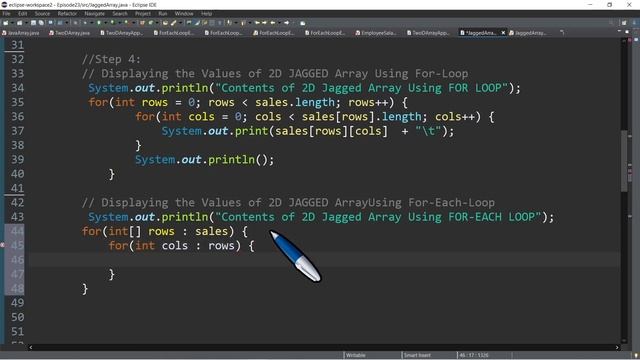Click the Last Edit Location arrow
The width and height of the screenshot is (640, 360).
(258, 23)
